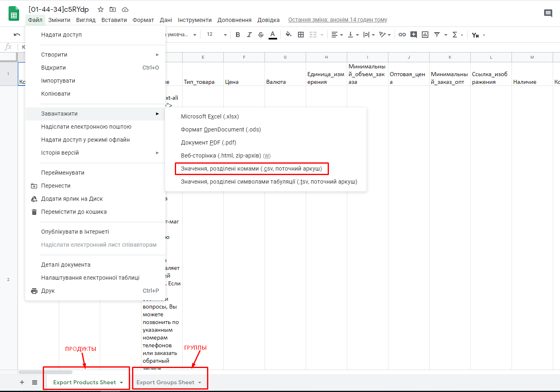The width and height of the screenshot is (560, 392).
Task: Open horizontal align options
Action: click(x=337, y=35)
